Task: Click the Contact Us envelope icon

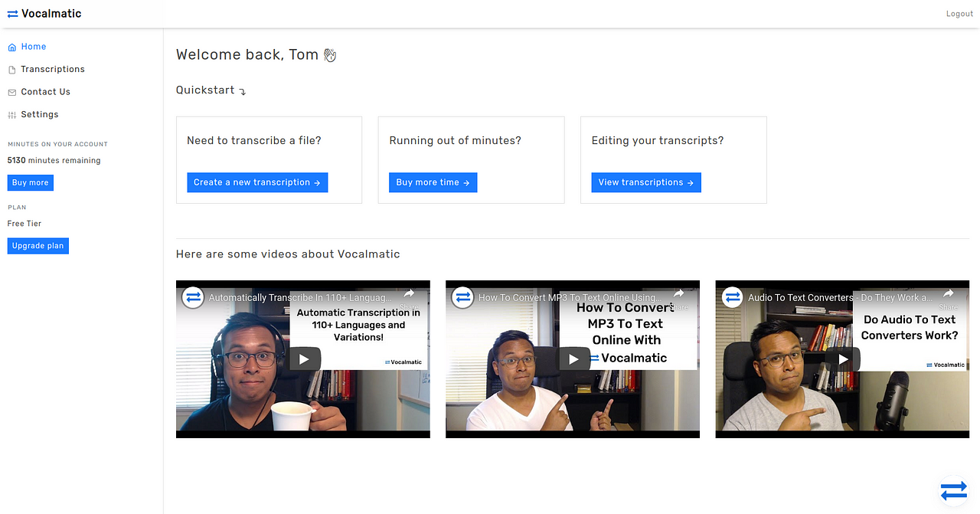Action: click(11, 92)
